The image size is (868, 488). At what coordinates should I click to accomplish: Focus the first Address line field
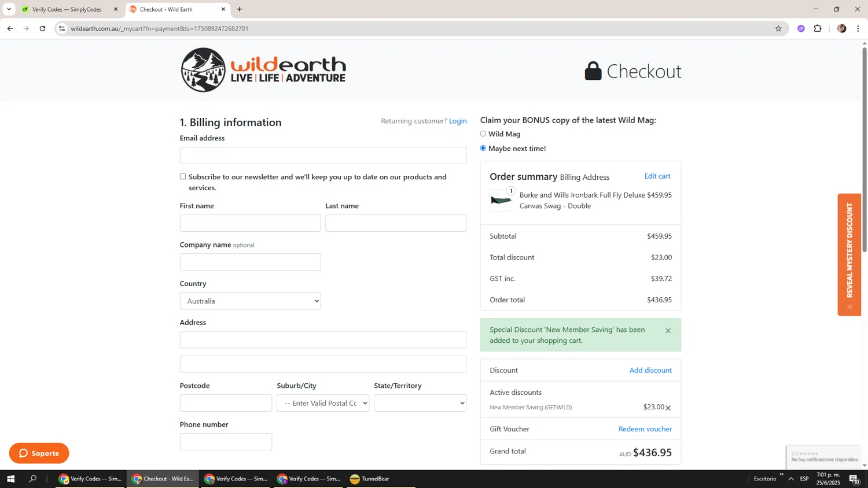coord(323,340)
